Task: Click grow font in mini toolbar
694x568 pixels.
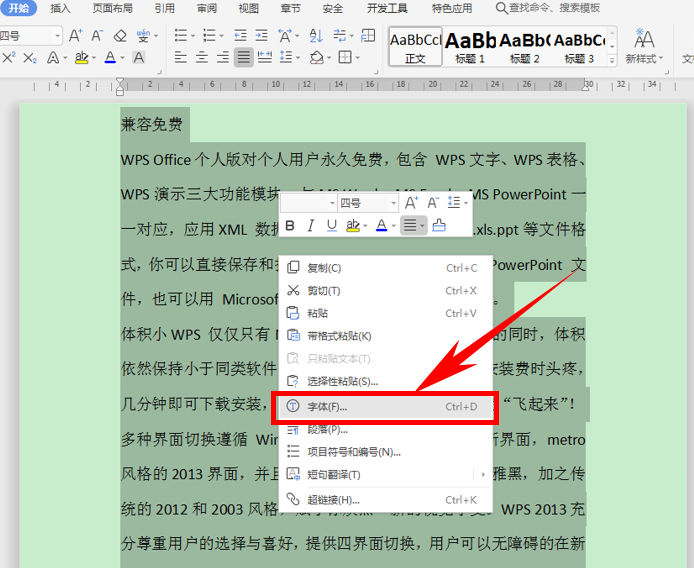Action: [411, 203]
